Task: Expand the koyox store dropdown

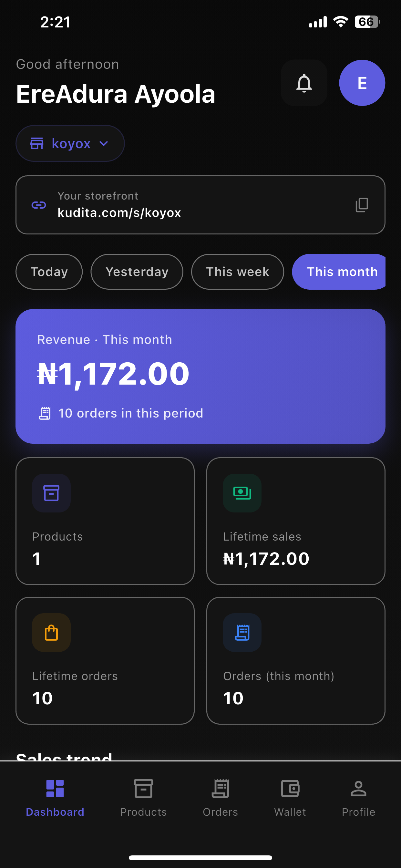Action: (x=70, y=144)
